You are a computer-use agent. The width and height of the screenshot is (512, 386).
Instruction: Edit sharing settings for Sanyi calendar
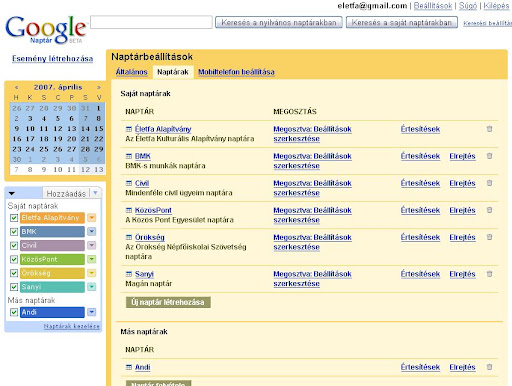click(x=312, y=279)
